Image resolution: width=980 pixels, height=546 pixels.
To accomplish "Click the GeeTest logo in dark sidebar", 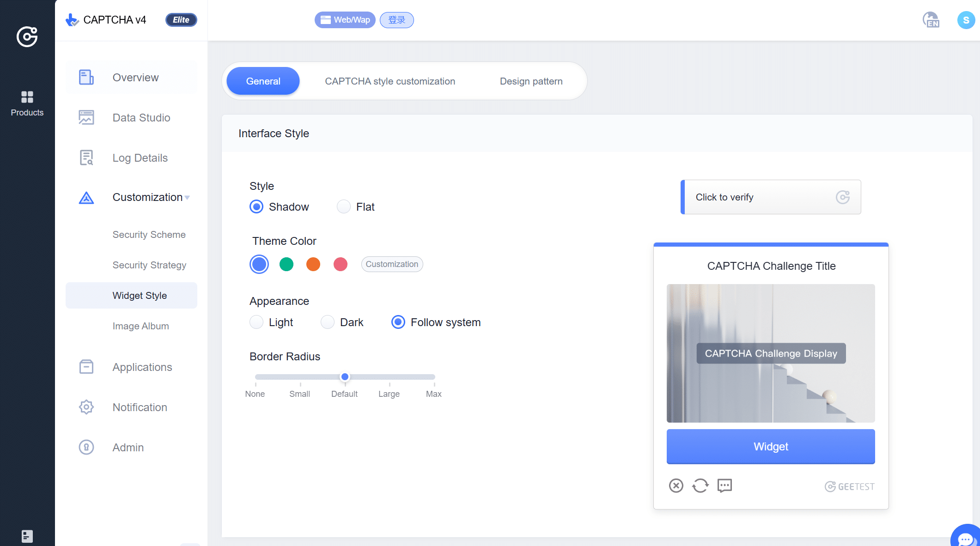I will point(27,36).
